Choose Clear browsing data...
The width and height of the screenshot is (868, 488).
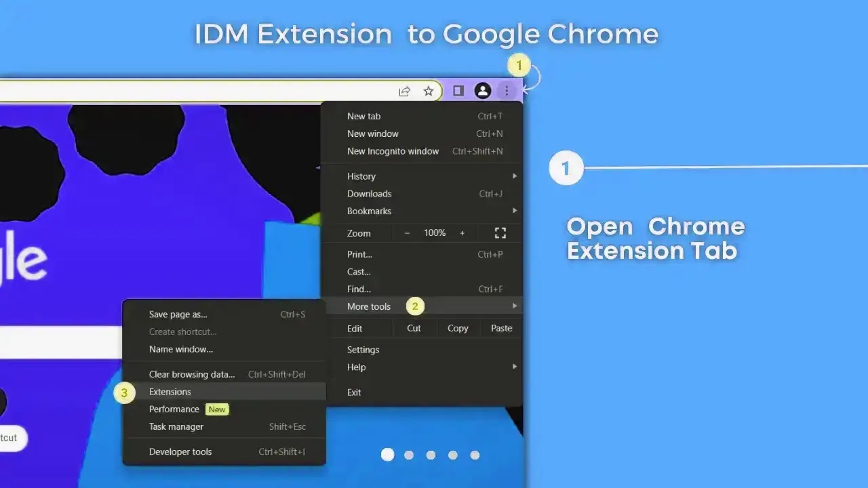click(224, 375)
